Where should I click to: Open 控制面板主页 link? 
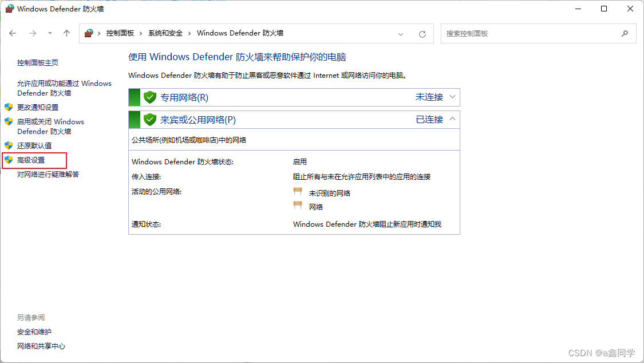coord(38,63)
